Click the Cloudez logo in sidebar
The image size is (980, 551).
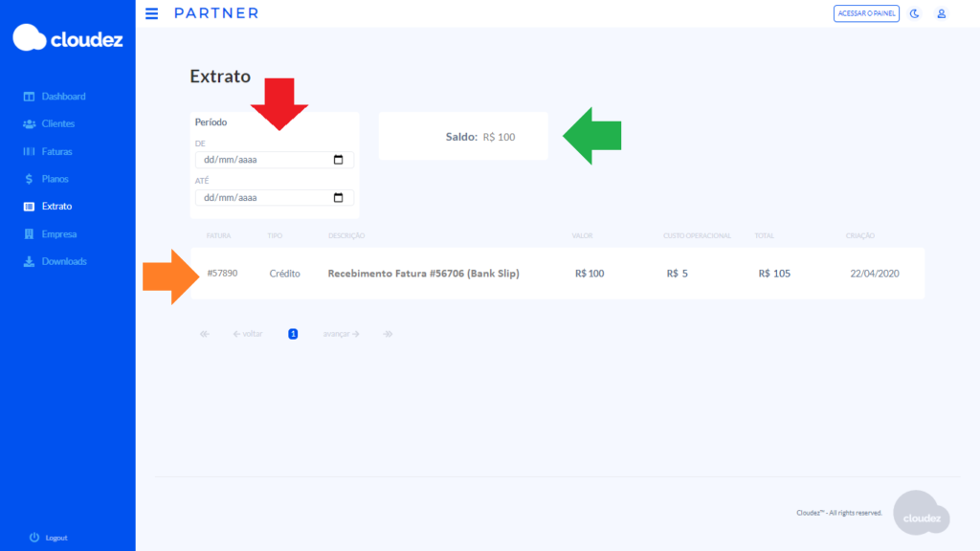point(67,38)
